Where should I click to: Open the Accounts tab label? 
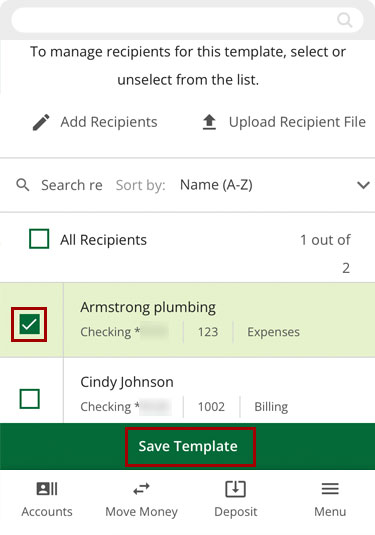47,512
